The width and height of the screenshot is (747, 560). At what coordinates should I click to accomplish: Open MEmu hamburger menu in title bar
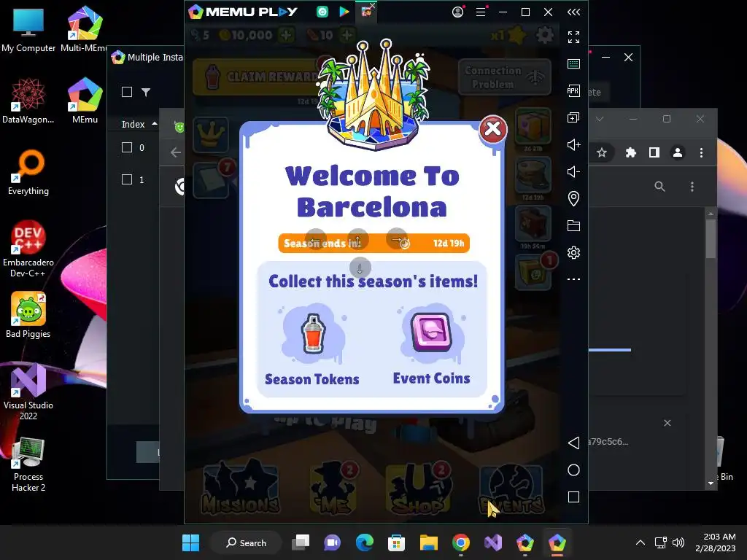481,12
